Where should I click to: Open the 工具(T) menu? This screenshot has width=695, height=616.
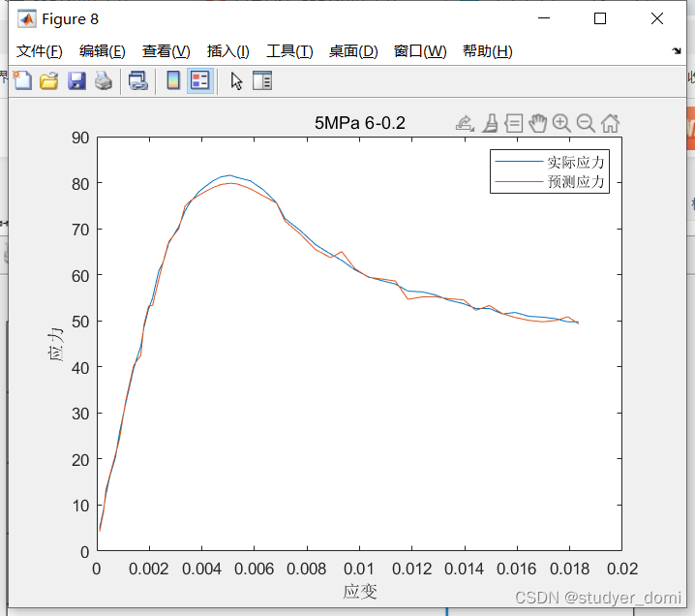[289, 51]
